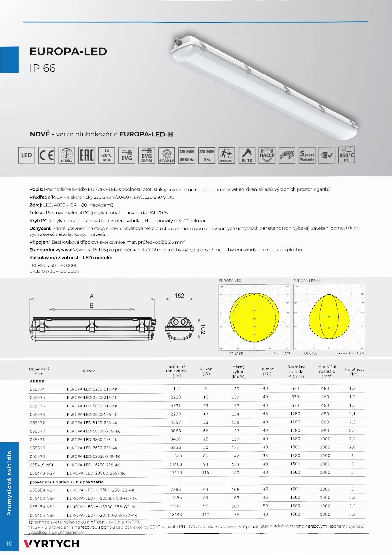Click the Kalkulovaná životnost heading
Image resolution: width=392 pixels, height=555 pixels.
click(x=71, y=258)
